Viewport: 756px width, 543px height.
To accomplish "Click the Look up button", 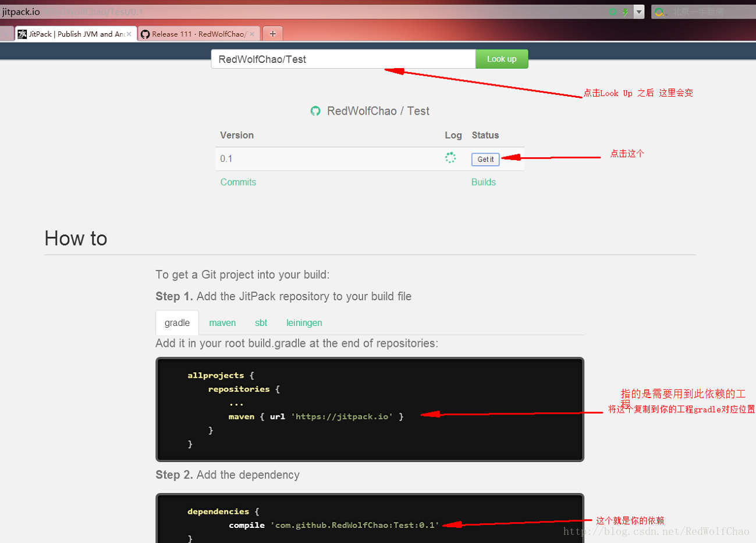I will tap(502, 59).
